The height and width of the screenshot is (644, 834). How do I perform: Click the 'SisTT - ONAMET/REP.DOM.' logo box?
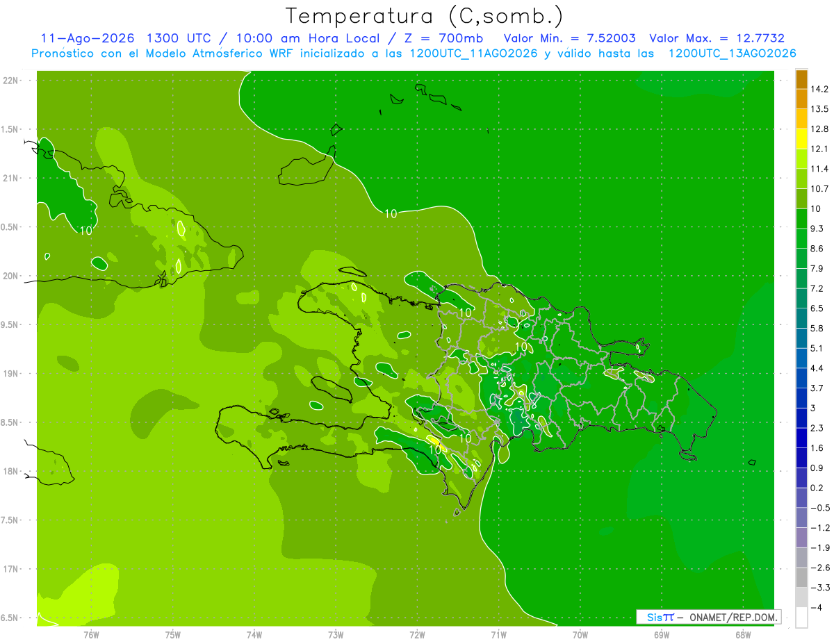tap(708, 617)
